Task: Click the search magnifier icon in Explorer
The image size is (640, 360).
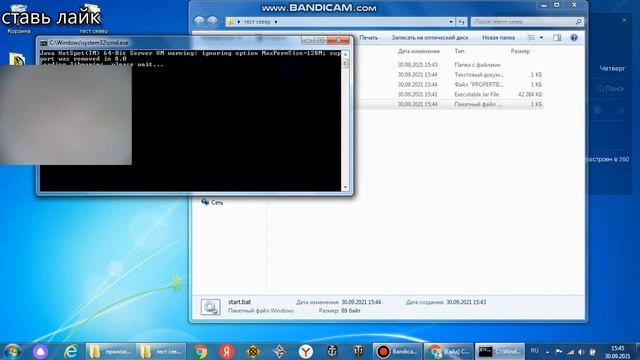Action: tap(578, 22)
